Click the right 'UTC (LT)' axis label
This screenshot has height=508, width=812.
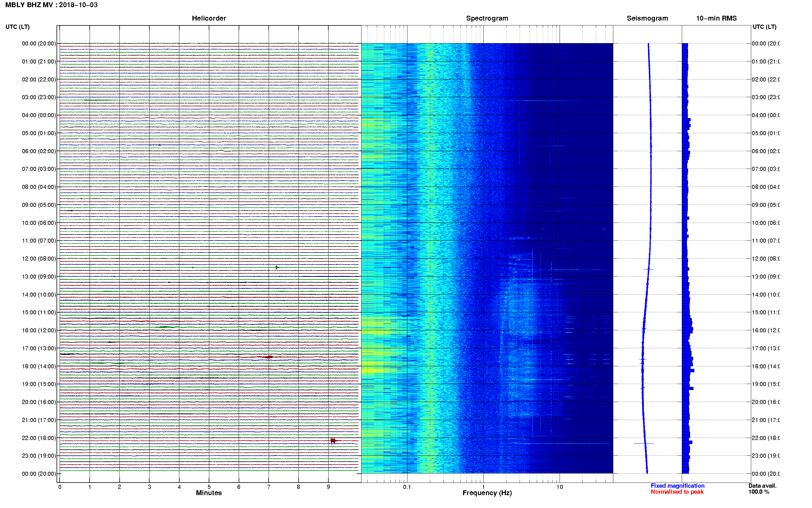pyautogui.click(x=764, y=27)
